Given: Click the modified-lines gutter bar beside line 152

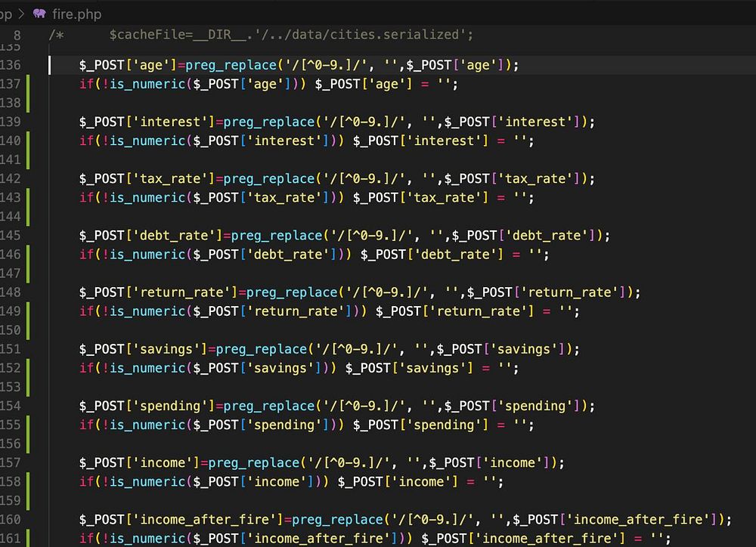Looking at the screenshot, I should [x=28, y=377].
